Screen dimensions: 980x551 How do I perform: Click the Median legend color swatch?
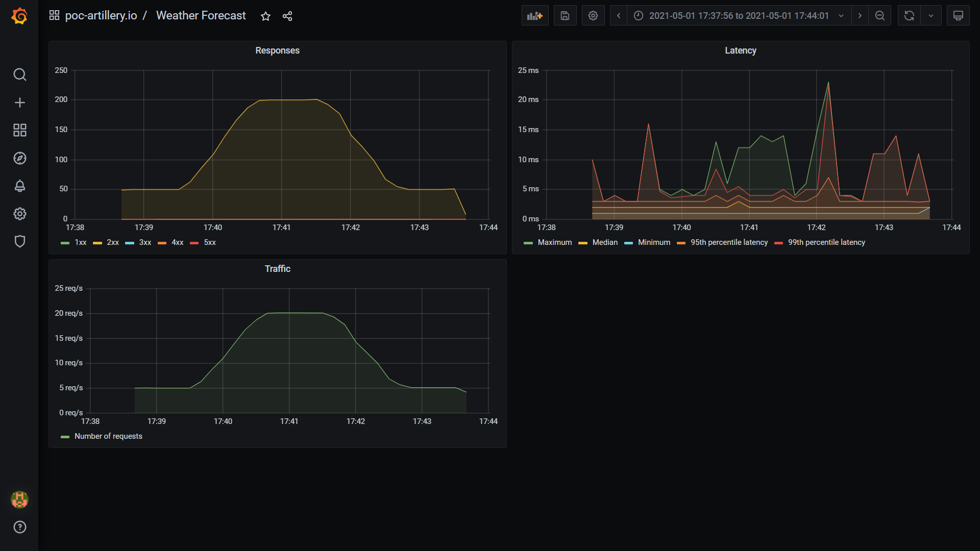click(x=583, y=243)
